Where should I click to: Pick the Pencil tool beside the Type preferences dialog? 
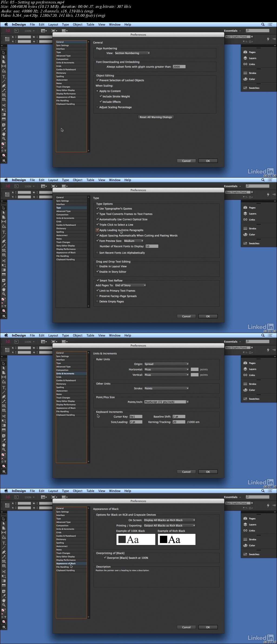coord(4,246)
